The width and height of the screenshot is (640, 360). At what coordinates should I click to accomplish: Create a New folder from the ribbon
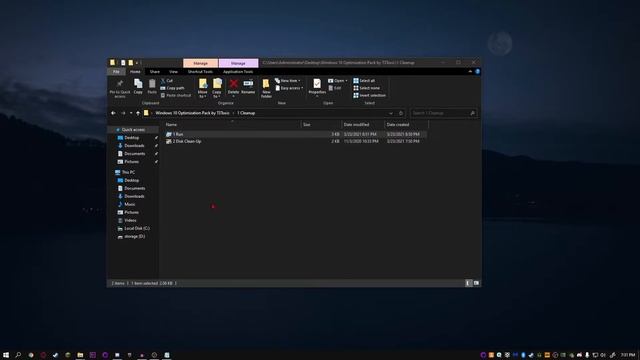[266, 88]
